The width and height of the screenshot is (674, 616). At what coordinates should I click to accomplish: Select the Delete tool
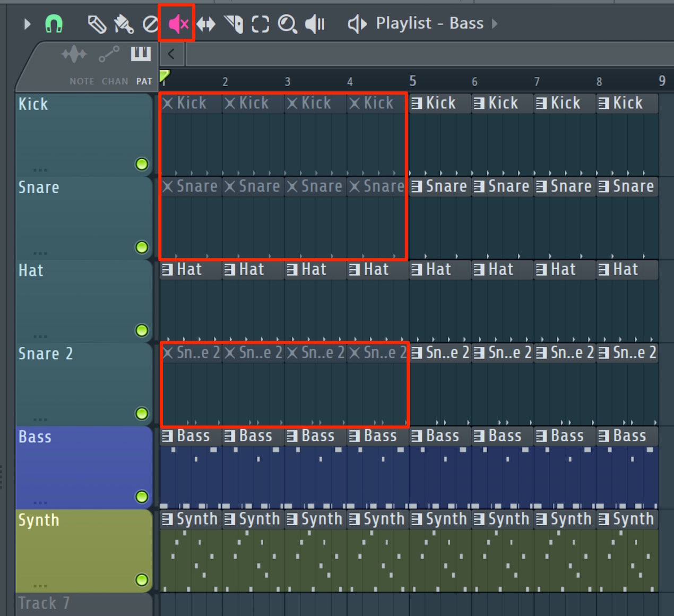click(151, 24)
